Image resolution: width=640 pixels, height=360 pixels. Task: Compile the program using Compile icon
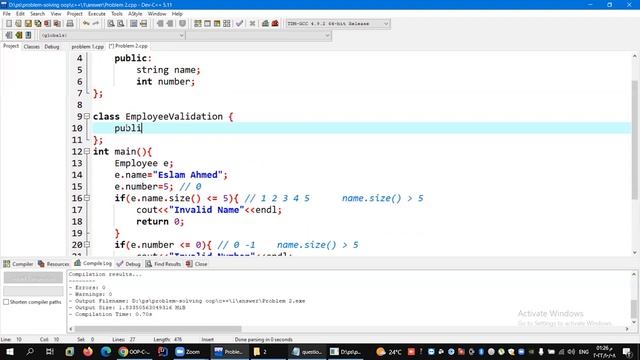click(x=198, y=24)
